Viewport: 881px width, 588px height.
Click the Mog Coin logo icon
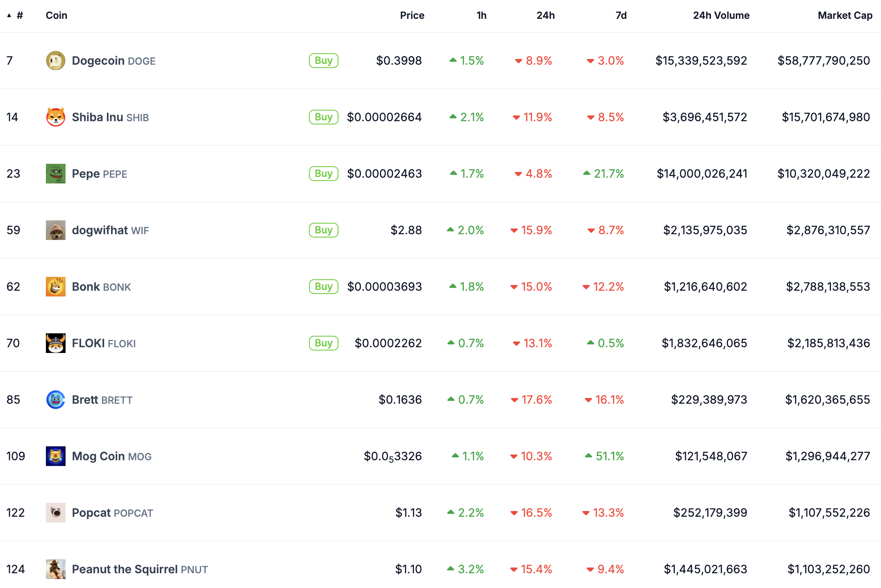click(x=55, y=456)
